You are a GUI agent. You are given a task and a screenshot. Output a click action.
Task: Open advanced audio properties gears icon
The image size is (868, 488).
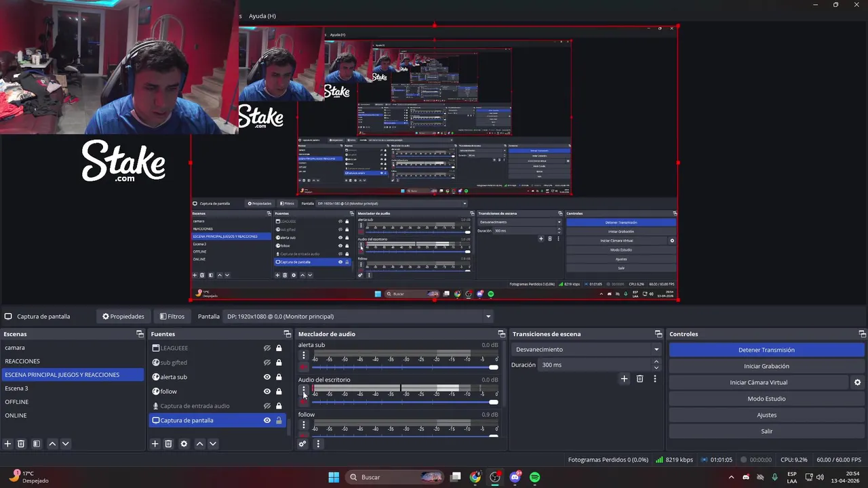(x=302, y=444)
